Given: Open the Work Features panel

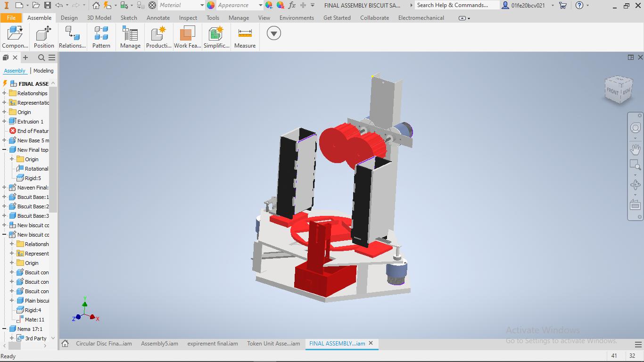Looking at the screenshot, I should 187,37.
